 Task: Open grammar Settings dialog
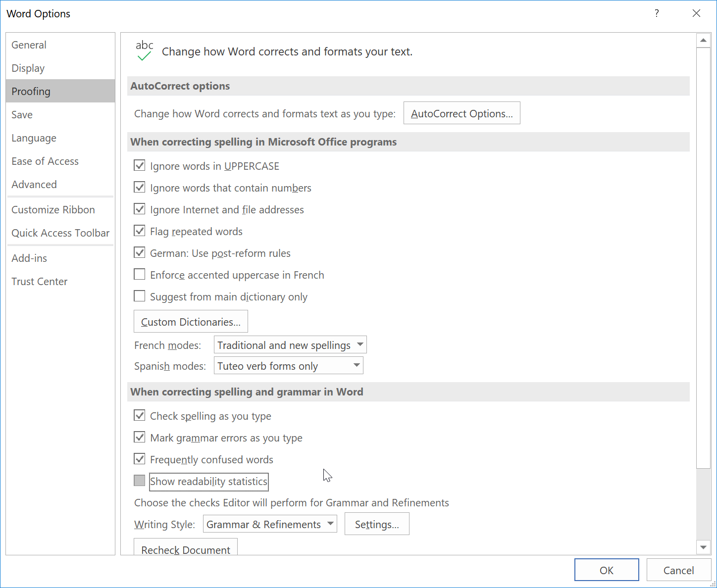pos(377,524)
